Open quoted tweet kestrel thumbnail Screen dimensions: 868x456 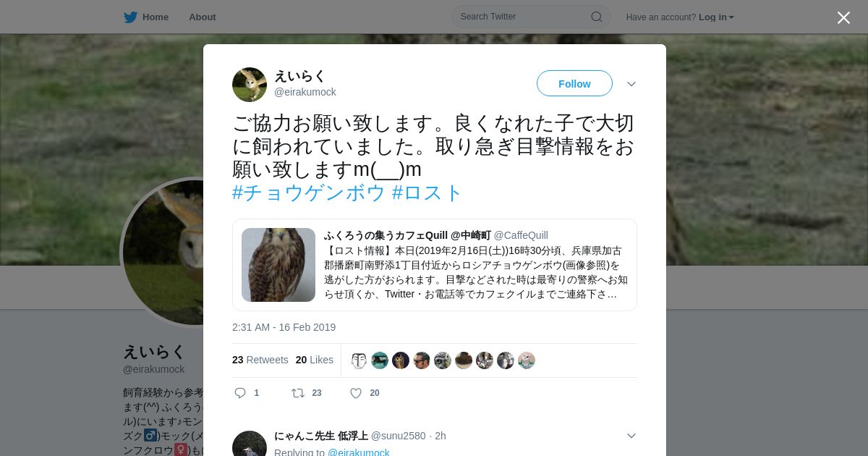point(278,265)
